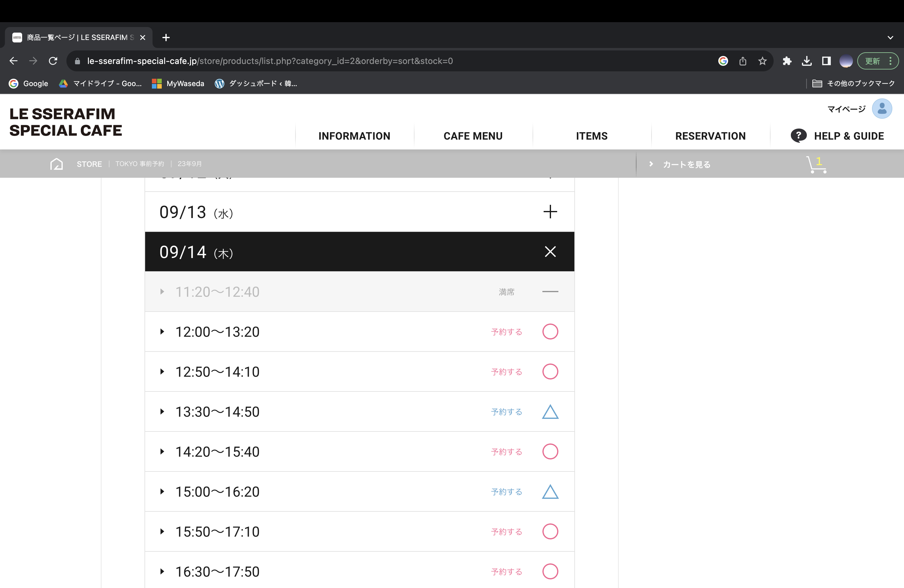Click the My Page user avatar icon

pyautogui.click(x=882, y=109)
